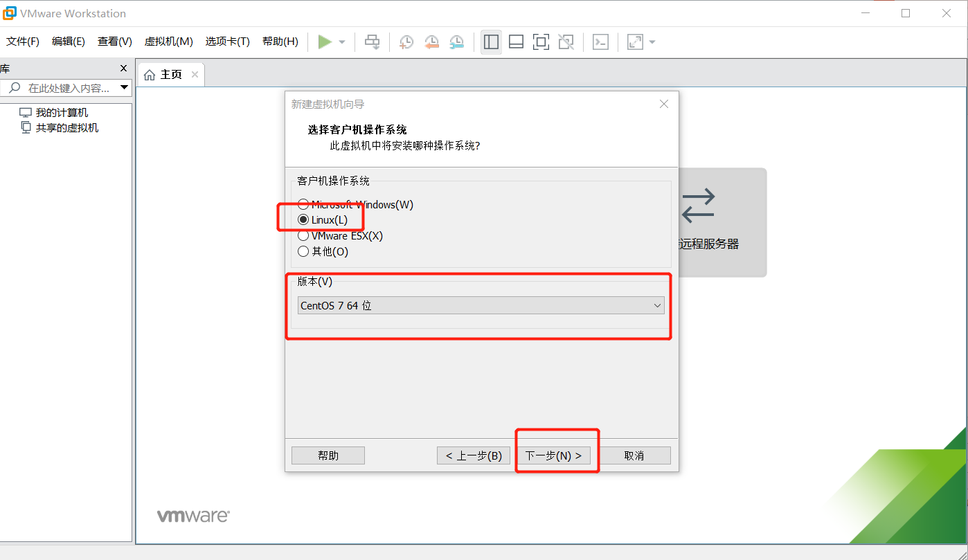Click 取消 button in wizard
968x560 pixels.
coord(634,455)
